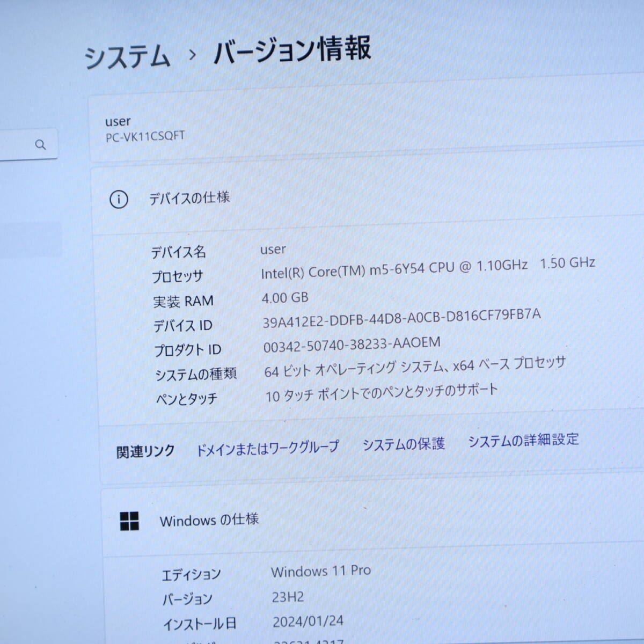Viewport: 644px width, 644px height.
Task: Click the デバイス ID value string
Action: coord(401,318)
